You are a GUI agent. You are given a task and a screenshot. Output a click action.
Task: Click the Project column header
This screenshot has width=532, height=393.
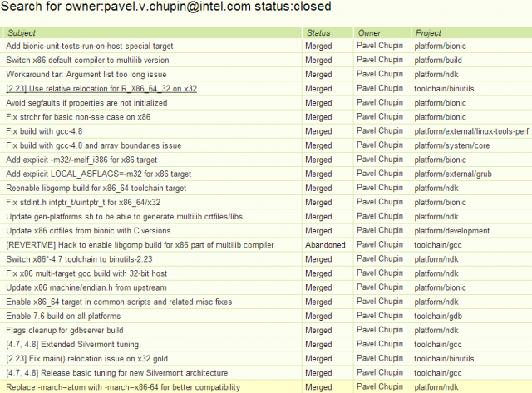(x=428, y=33)
